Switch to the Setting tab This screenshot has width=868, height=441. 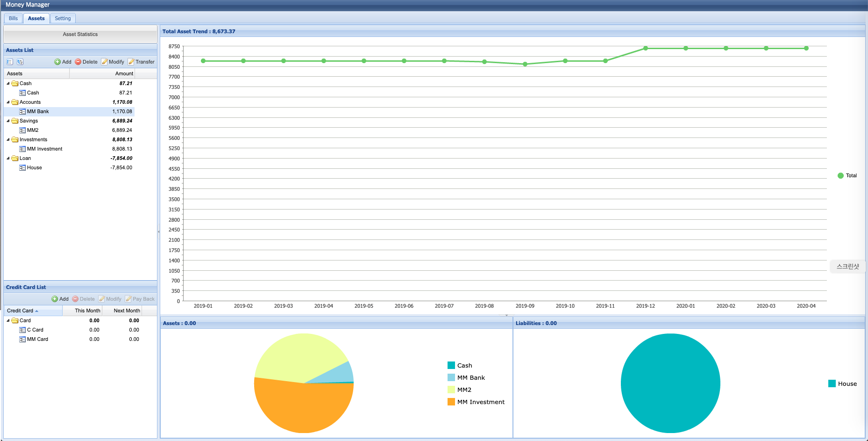point(63,18)
